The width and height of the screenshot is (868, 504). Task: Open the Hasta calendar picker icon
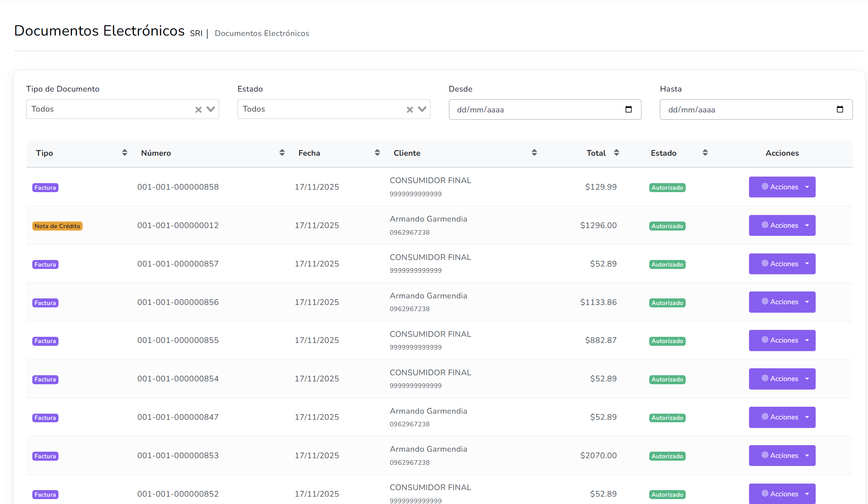point(840,110)
